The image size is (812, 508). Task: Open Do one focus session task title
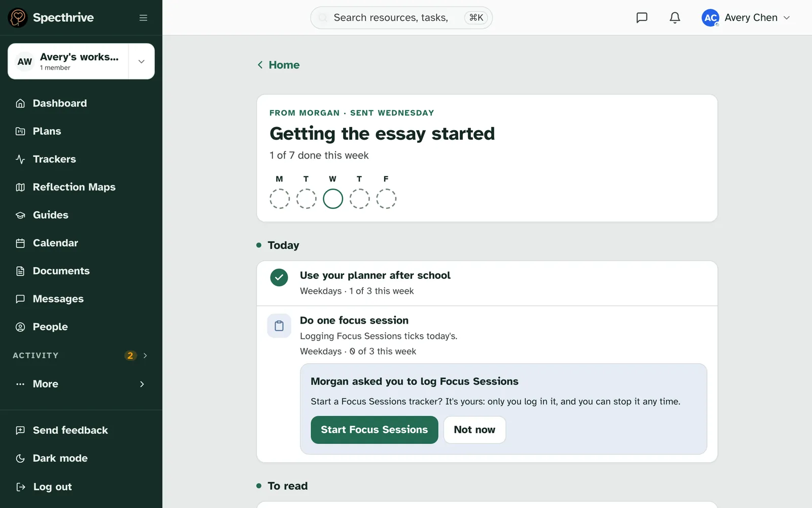coord(354,321)
